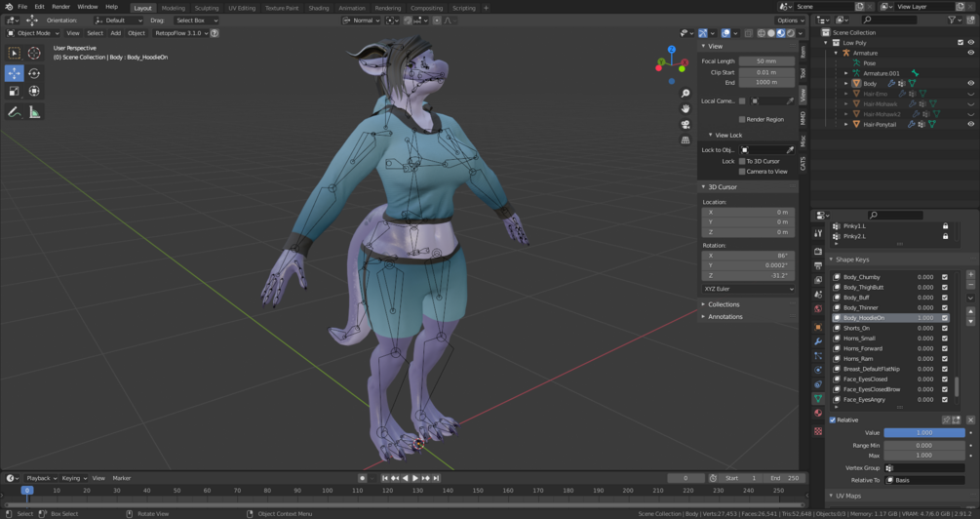Show the Hair-Emo object in outliner
980x519 pixels.
970,94
